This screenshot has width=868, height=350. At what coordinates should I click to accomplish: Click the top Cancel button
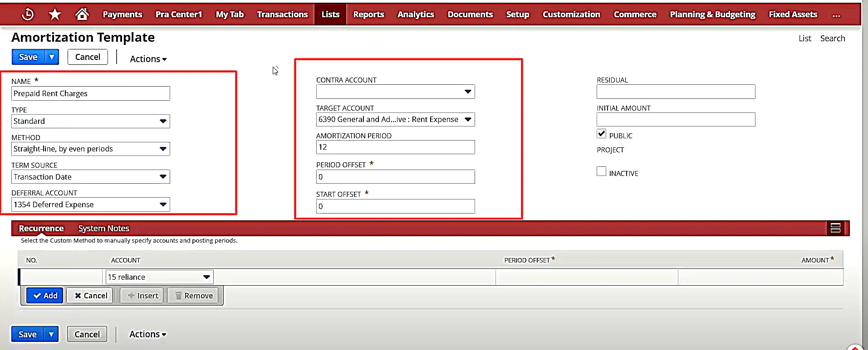[88, 57]
